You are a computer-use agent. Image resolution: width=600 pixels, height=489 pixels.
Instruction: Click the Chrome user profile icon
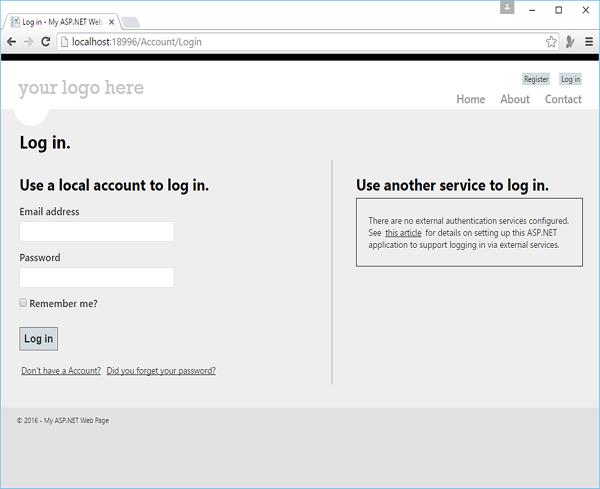coord(508,8)
